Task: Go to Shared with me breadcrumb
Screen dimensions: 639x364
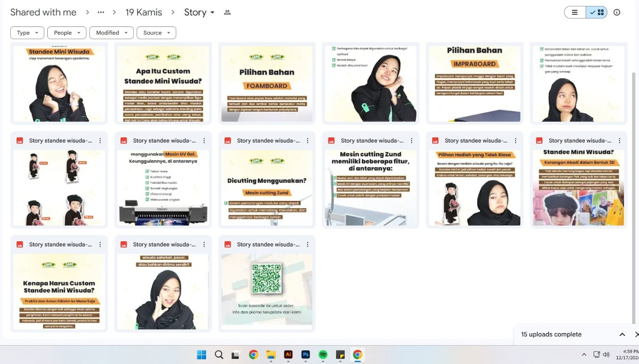Action: tap(43, 13)
